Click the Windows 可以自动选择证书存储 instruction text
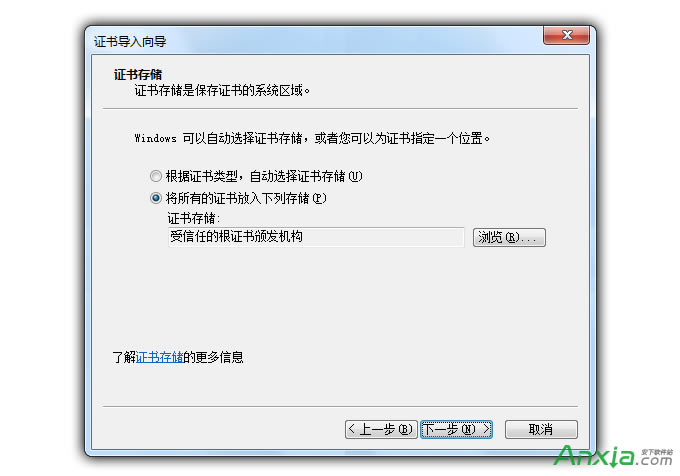This screenshot has height=476, width=680. click(x=312, y=138)
